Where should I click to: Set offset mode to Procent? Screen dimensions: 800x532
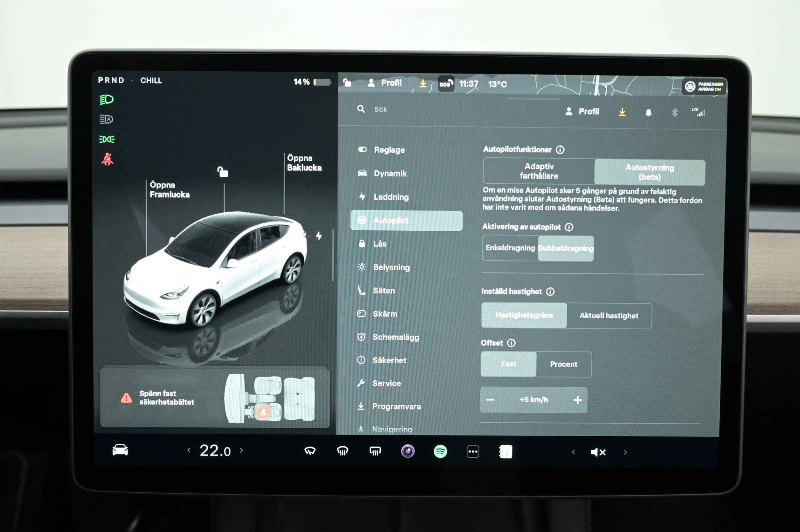564,364
